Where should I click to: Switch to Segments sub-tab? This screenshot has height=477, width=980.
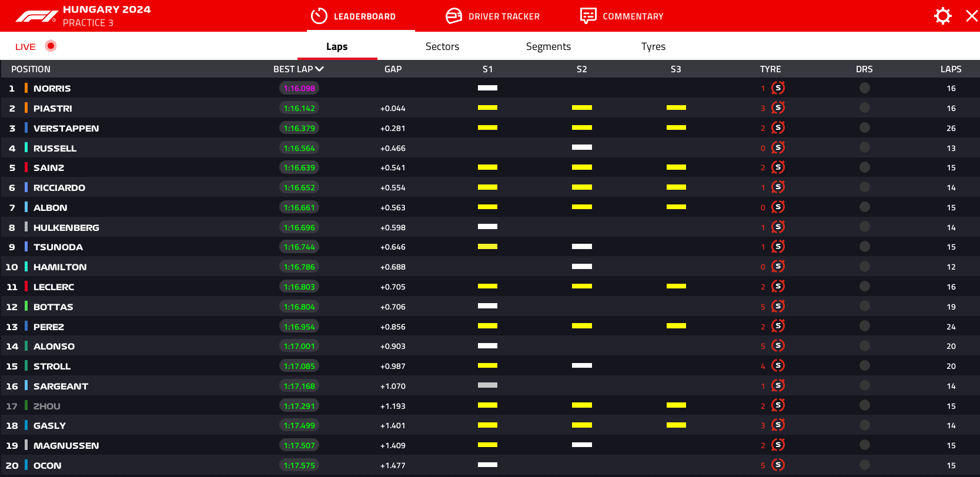click(548, 46)
